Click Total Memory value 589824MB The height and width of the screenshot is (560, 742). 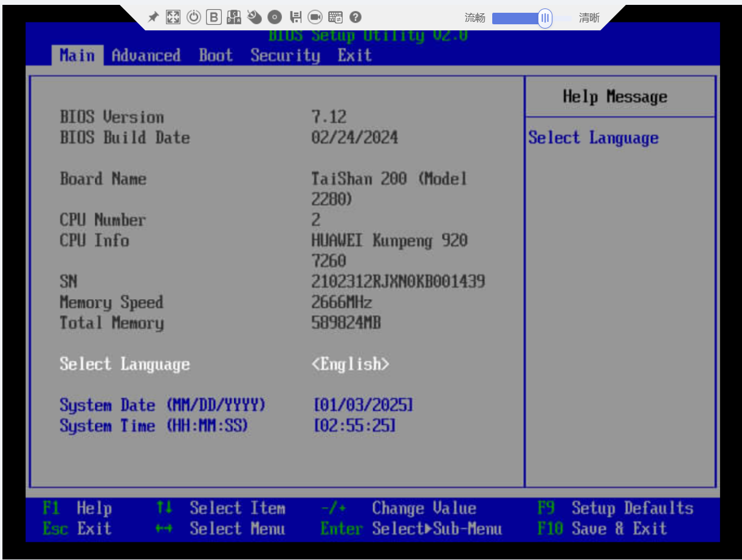click(x=346, y=323)
